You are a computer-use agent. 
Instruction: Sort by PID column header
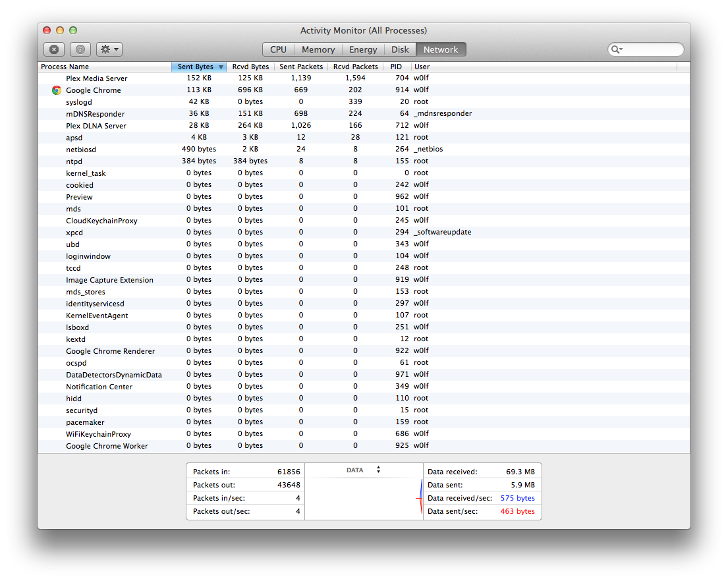(x=397, y=67)
